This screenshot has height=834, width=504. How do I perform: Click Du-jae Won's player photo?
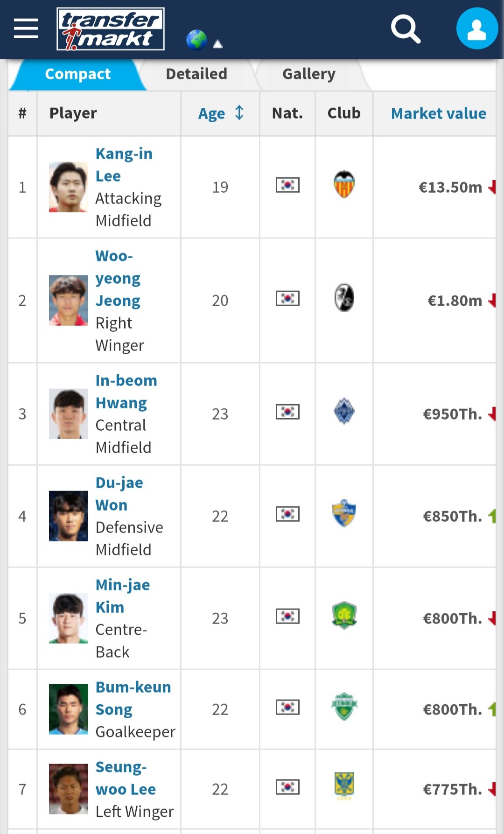(69, 516)
